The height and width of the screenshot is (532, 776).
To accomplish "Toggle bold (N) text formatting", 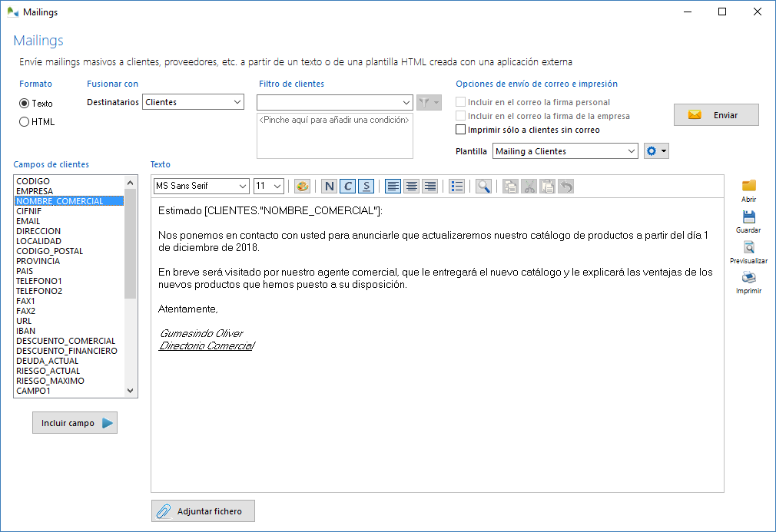I will (x=329, y=187).
